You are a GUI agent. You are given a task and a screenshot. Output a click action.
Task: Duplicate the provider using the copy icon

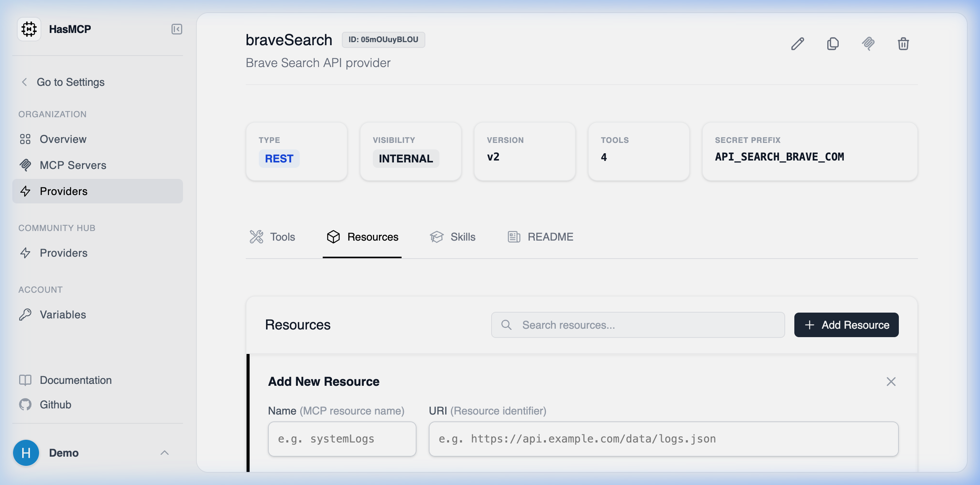tap(833, 44)
